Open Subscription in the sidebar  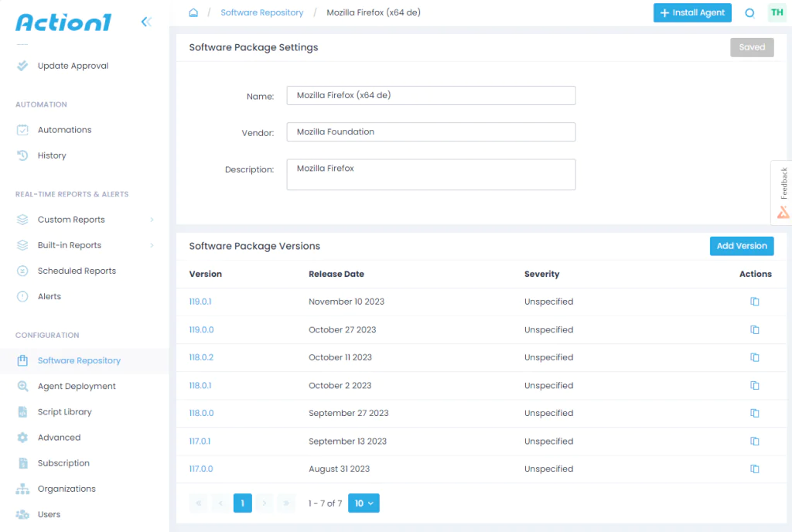63,463
